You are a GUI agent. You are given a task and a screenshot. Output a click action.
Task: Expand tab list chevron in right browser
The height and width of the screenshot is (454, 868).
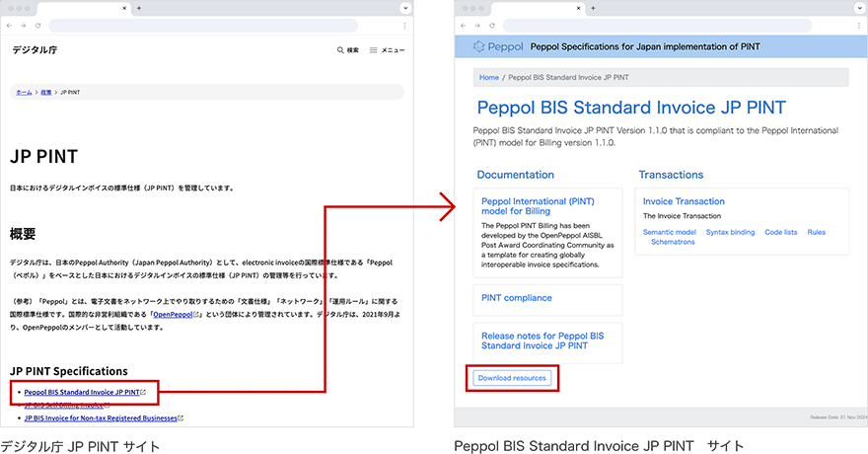point(857,8)
